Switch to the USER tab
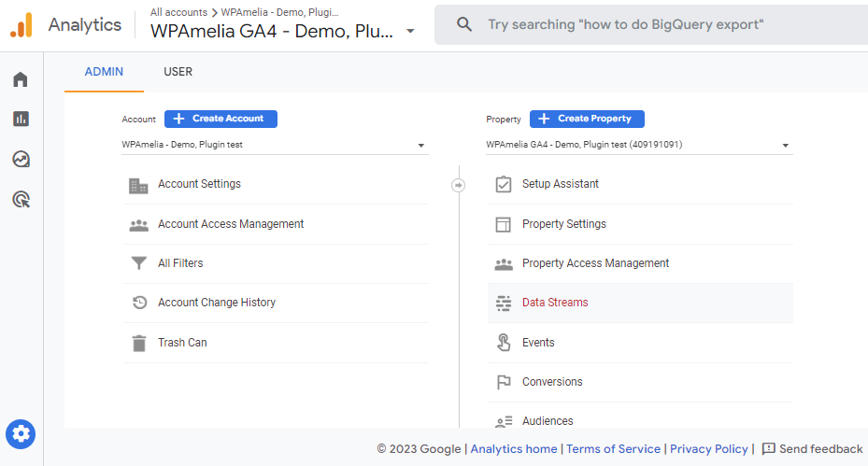 click(178, 72)
